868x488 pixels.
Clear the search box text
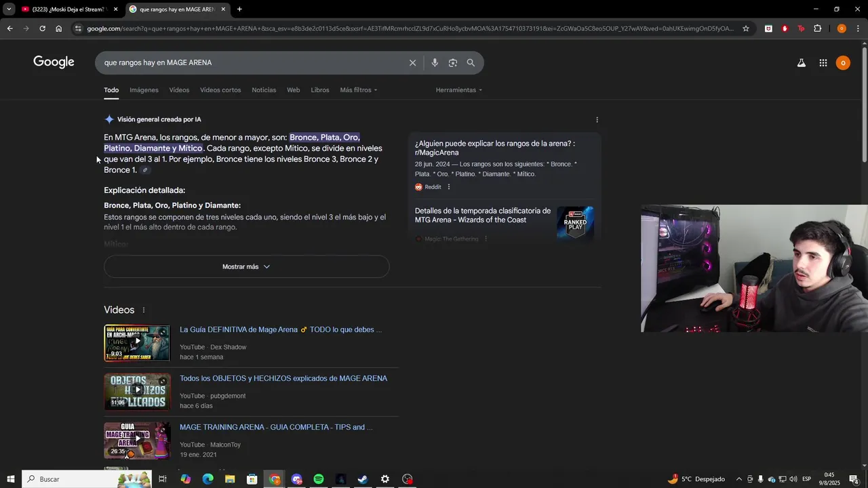(412, 62)
